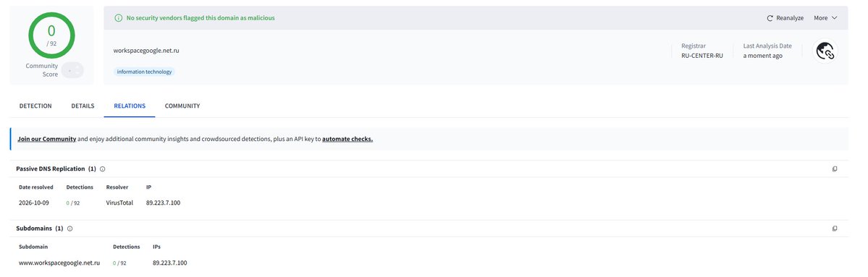
Task: Show Subdomains info tooltip icon
Action: click(69, 229)
